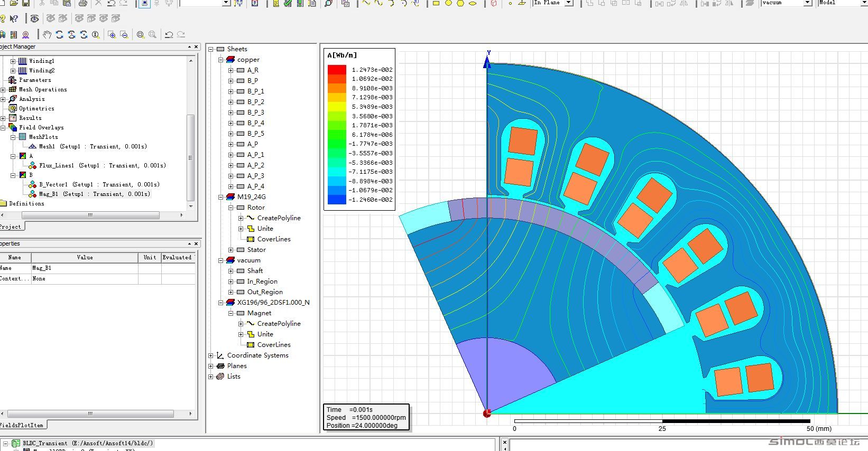Image resolution: width=868 pixels, height=451 pixels.
Task: Click the A[Wb/m] legend title
Action: (x=342, y=55)
